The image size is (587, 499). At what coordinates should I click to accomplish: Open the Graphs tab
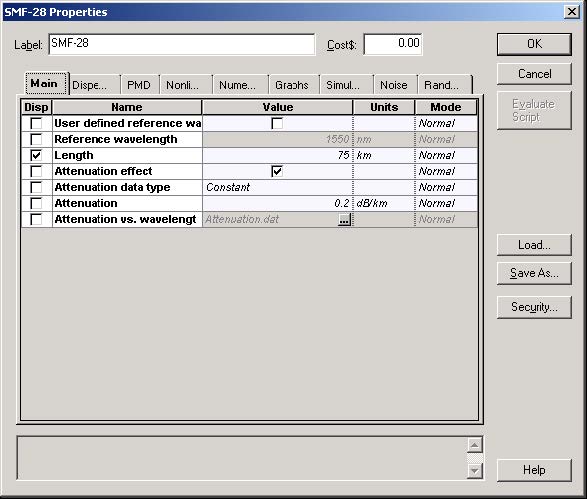pyautogui.click(x=292, y=85)
